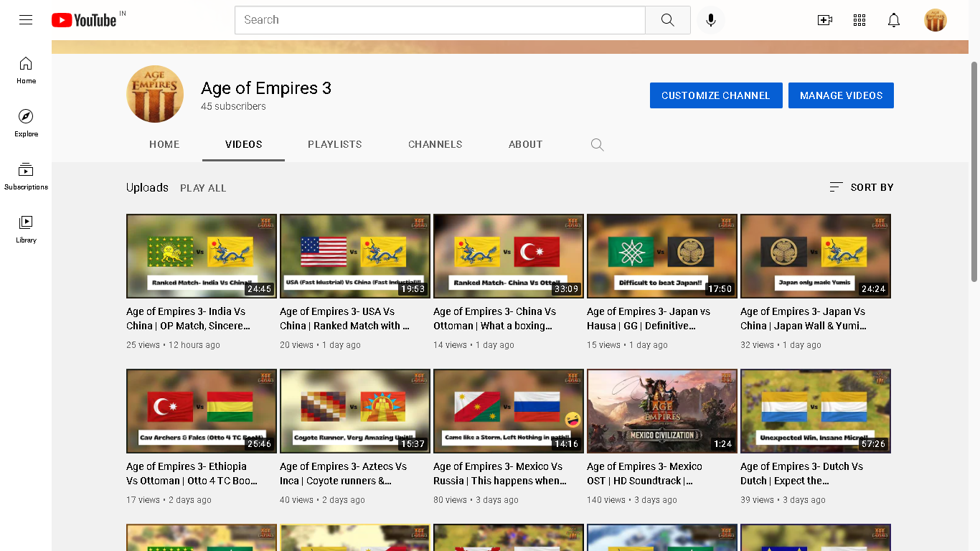Click title 'Age of Empires 3- Mexico OST'
The image size is (980, 551).
(645, 474)
